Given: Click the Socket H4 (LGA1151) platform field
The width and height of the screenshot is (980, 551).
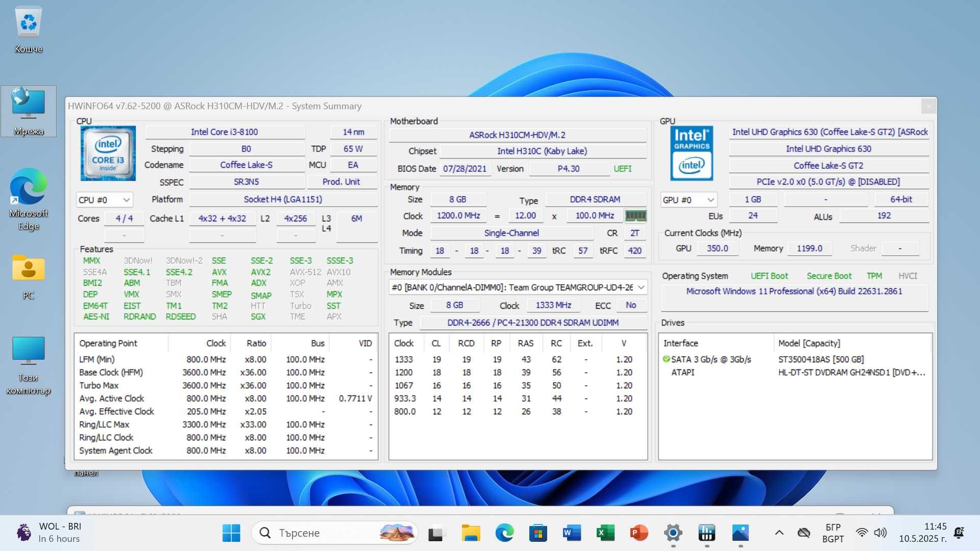Looking at the screenshot, I should 283,199.
